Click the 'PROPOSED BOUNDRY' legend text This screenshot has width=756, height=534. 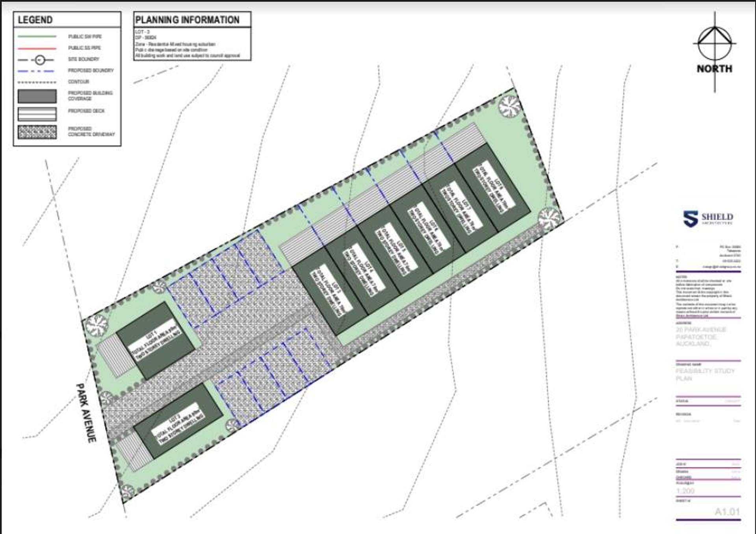coord(91,70)
